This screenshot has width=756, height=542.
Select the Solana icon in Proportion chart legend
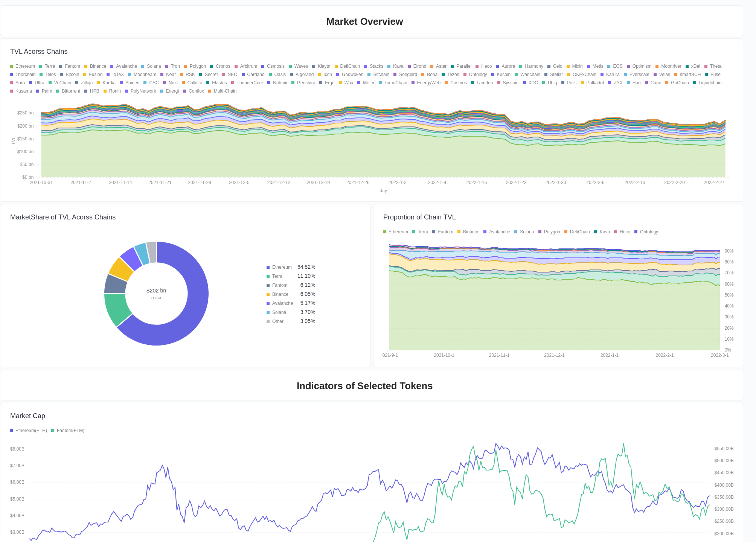[x=515, y=231]
